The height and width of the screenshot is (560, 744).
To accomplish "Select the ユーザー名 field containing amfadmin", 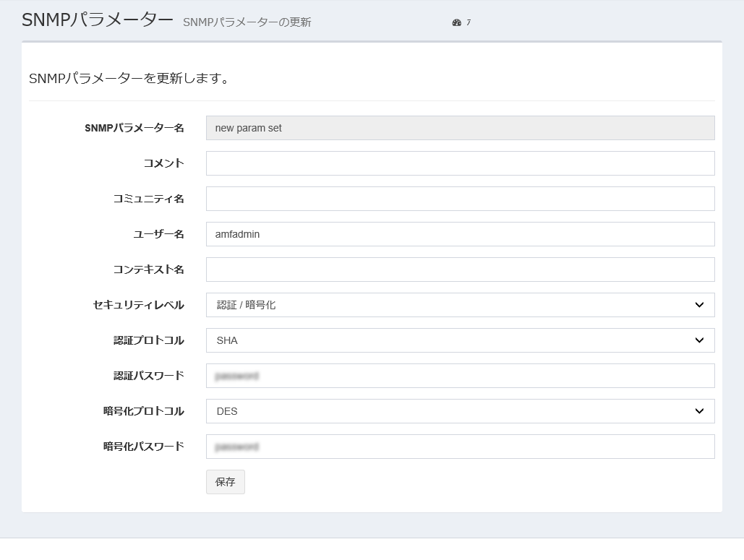I will click(460, 234).
